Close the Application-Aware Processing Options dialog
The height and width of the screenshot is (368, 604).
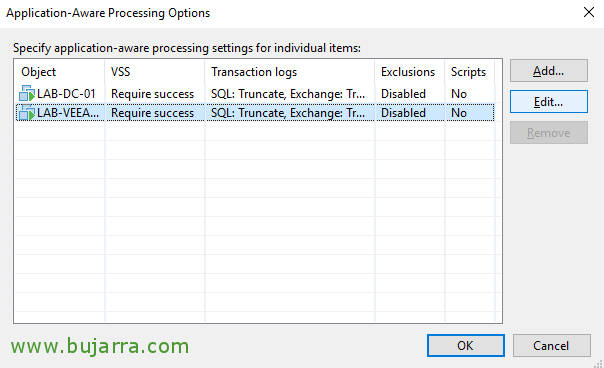589,12
